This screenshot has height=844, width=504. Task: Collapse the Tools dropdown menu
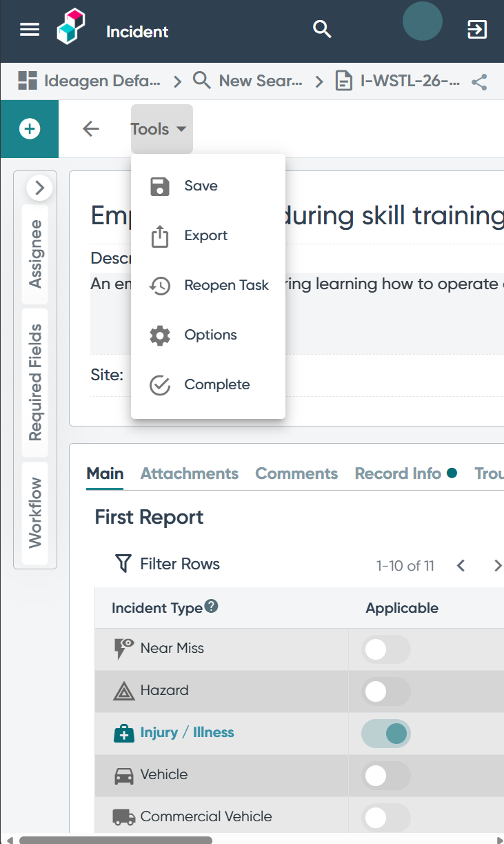pos(162,129)
